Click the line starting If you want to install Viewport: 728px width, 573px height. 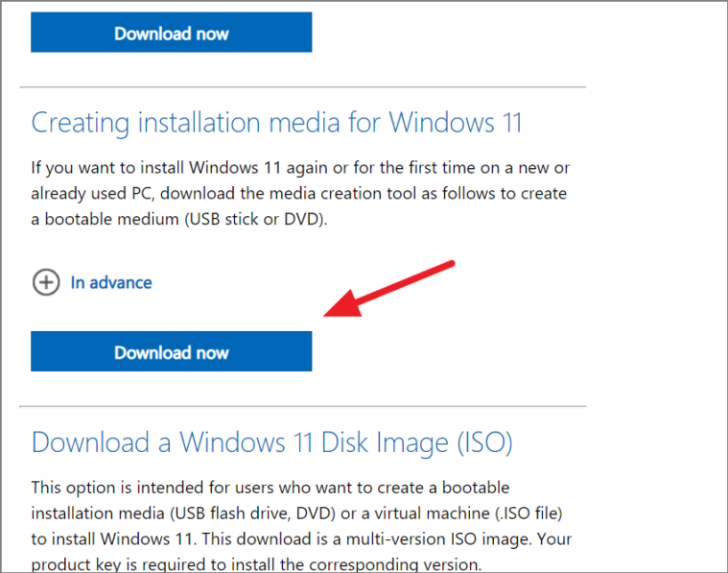click(300, 168)
